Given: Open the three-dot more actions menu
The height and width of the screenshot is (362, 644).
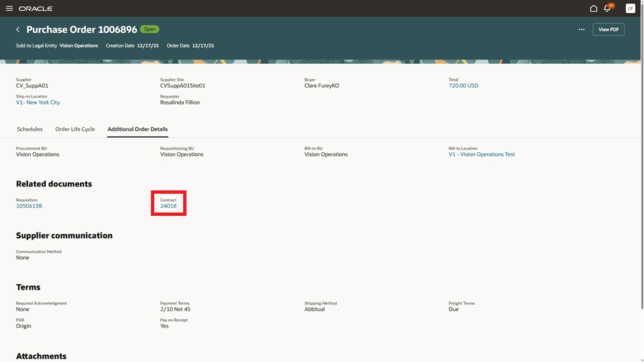Looking at the screenshot, I should tap(581, 29).
